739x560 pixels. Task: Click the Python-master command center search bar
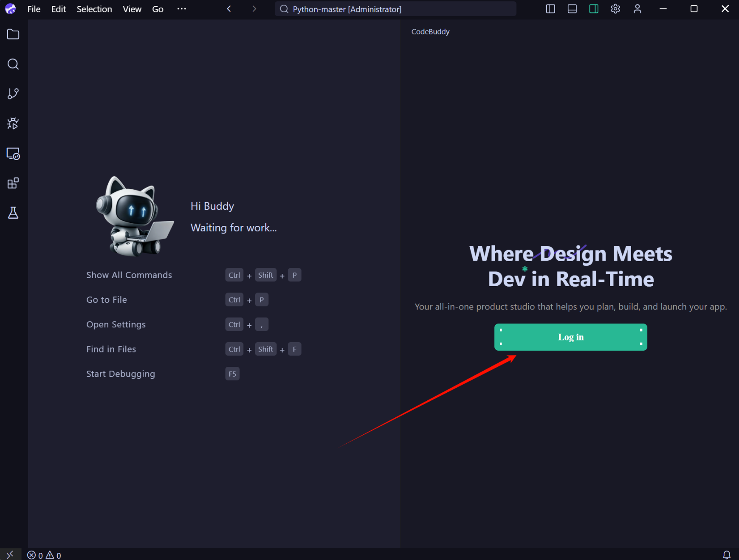pos(395,9)
